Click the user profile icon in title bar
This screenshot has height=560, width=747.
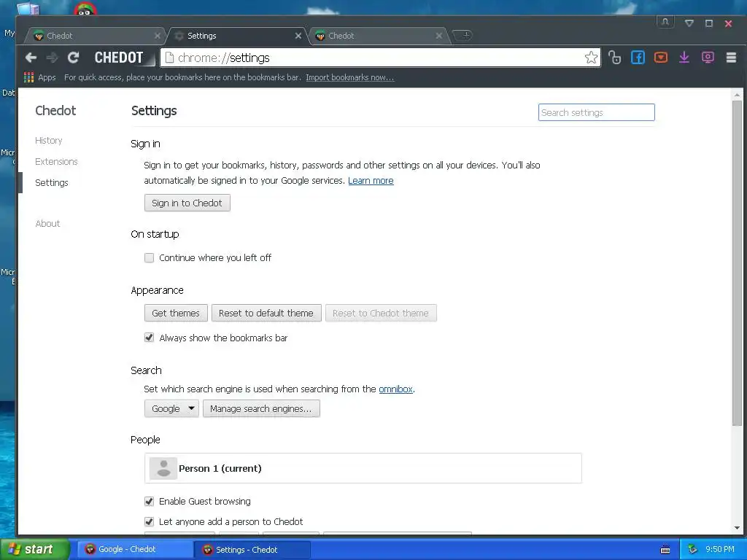tap(665, 22)
